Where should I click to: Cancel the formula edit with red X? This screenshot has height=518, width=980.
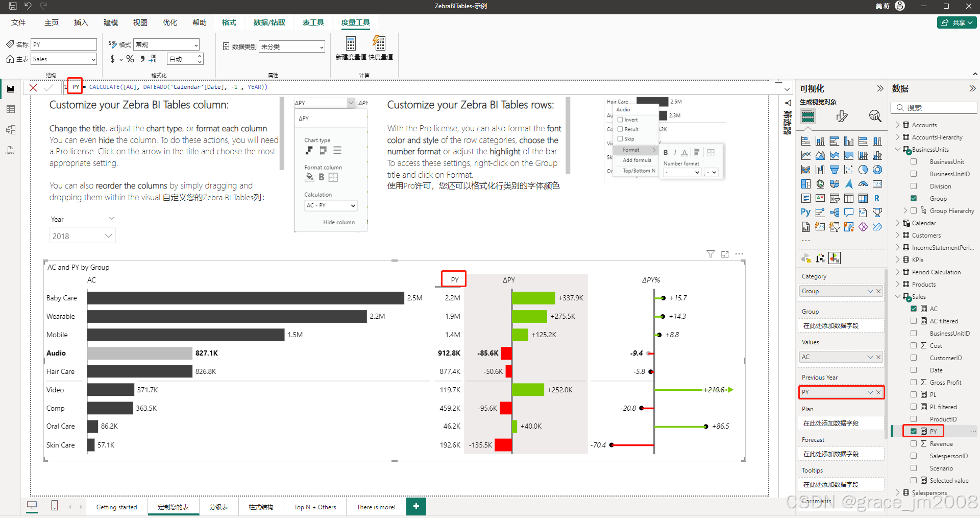[33, 88]
